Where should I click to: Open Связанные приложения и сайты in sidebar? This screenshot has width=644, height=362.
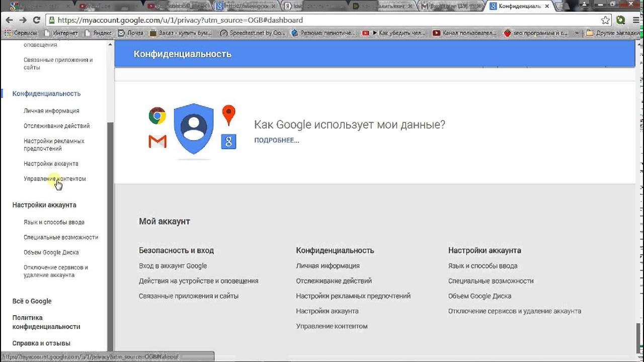(x=58, y=63)
